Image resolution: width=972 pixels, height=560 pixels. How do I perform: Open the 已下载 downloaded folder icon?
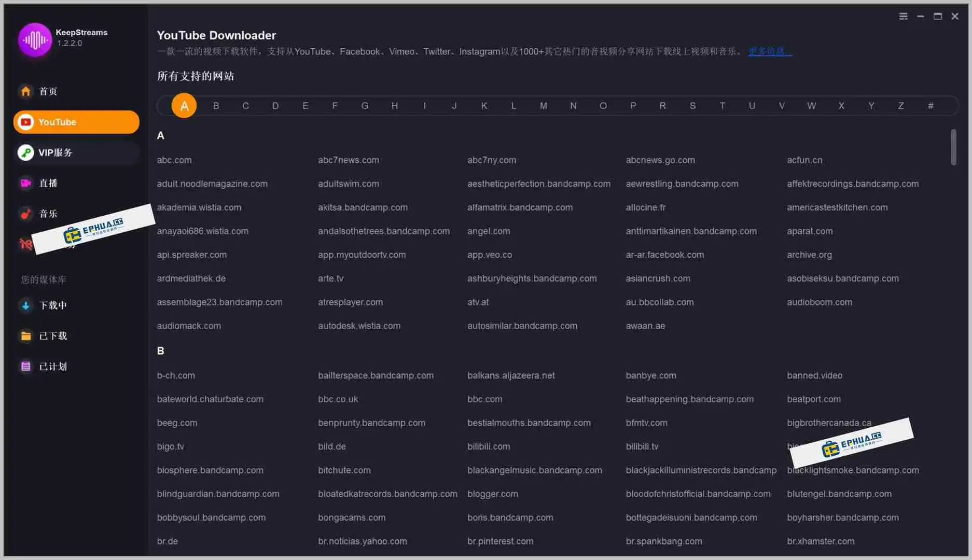(x=25, y=335)
